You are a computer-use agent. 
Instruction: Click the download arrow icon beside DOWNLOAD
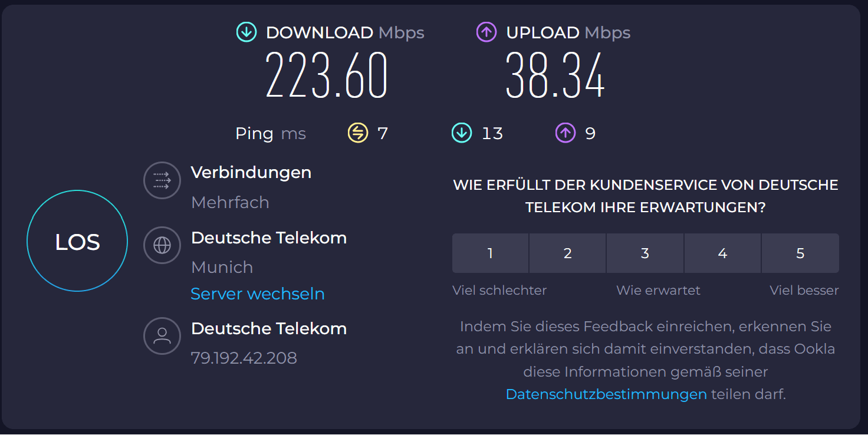(x=246, y=32)
